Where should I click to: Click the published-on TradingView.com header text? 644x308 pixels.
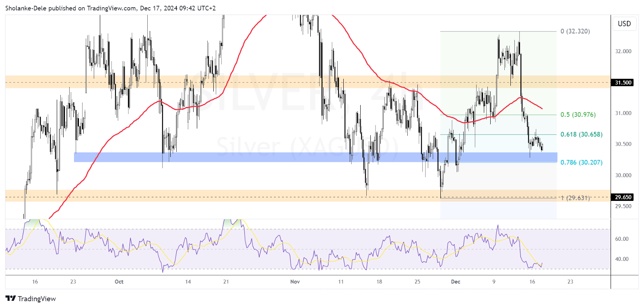(x=110, y=8)
